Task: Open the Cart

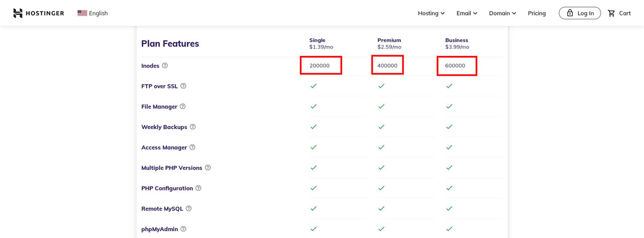Action: pos(619,13)
